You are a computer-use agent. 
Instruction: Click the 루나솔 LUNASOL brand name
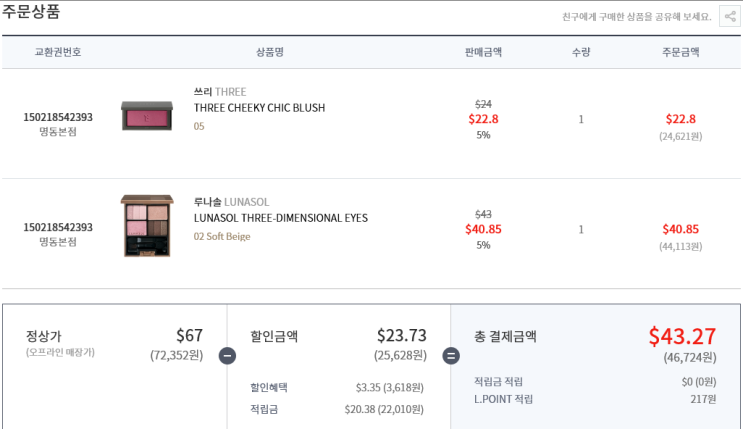[231, 202]
